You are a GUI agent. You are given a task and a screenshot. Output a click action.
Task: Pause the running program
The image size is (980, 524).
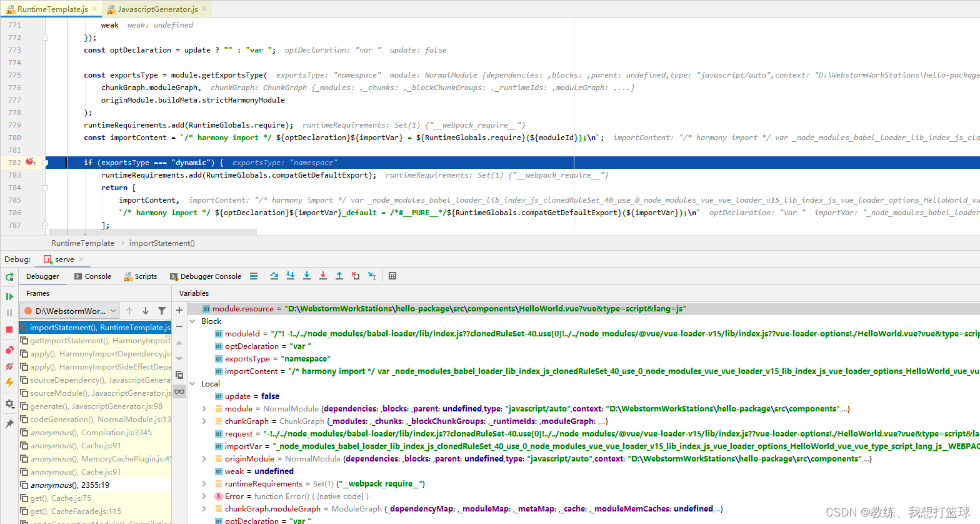pos(9,313)
